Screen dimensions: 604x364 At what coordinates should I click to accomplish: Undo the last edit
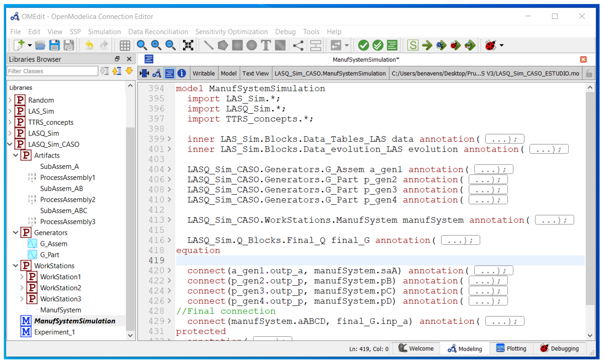coord(89,45)
